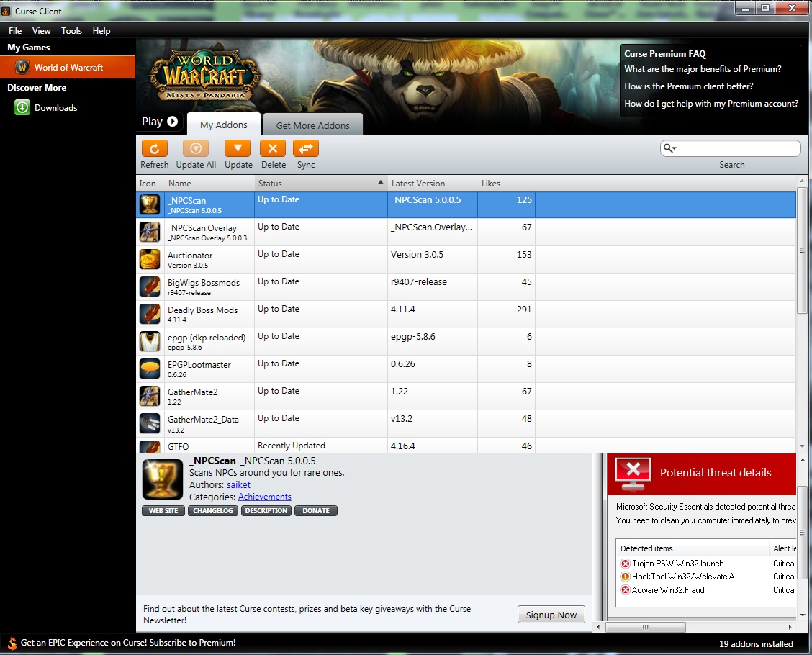Open the CHANGELOG for _NPCScan
The width and height of the screenshot is (812, 655).
(x=213, y=510)
